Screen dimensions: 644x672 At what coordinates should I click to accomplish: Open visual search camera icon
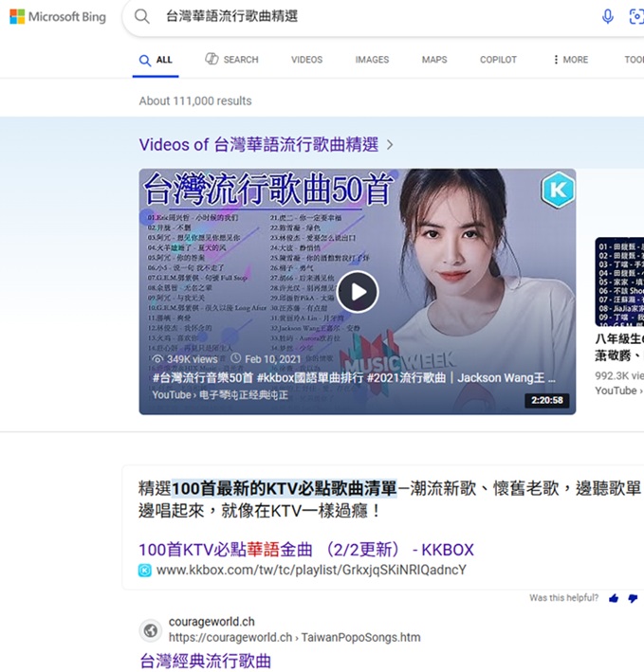(636, 17)
